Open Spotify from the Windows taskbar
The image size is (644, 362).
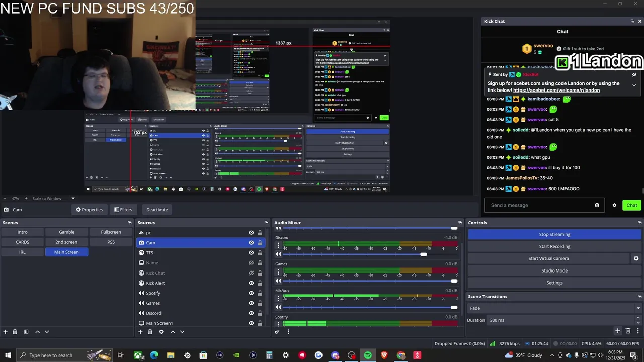[x=368, y=355]
